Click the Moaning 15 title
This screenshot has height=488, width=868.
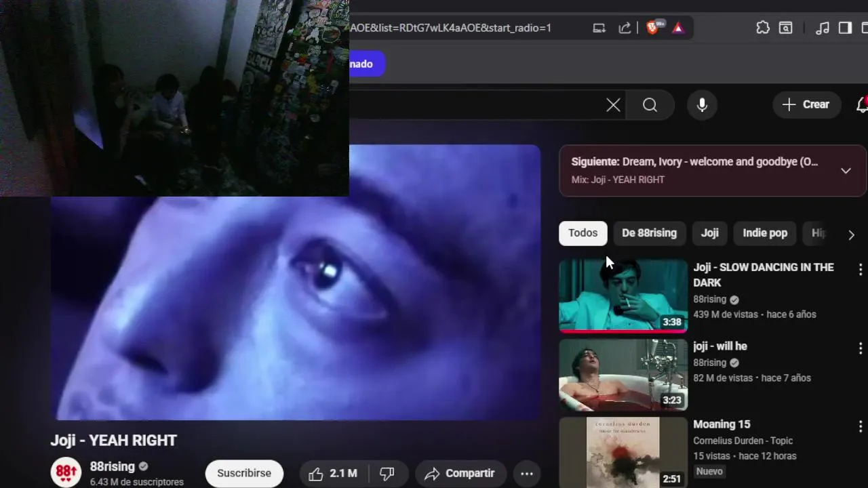pos(722,424)
